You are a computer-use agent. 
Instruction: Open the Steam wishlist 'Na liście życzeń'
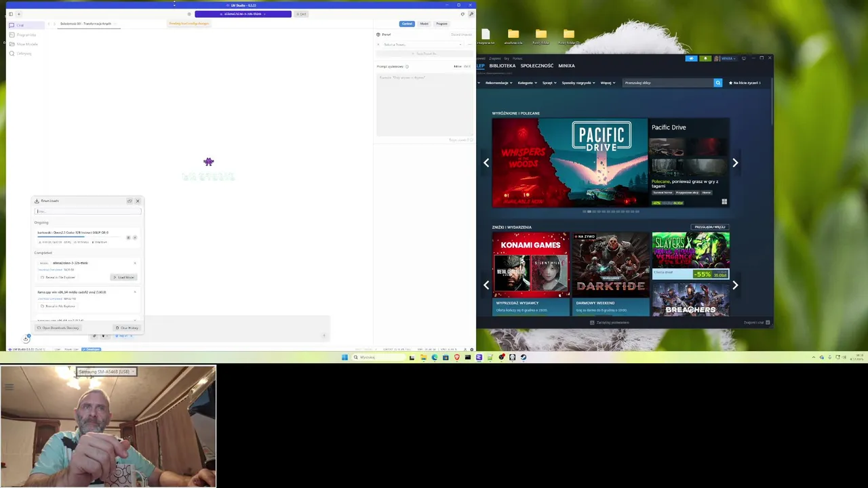coord(745,83)
